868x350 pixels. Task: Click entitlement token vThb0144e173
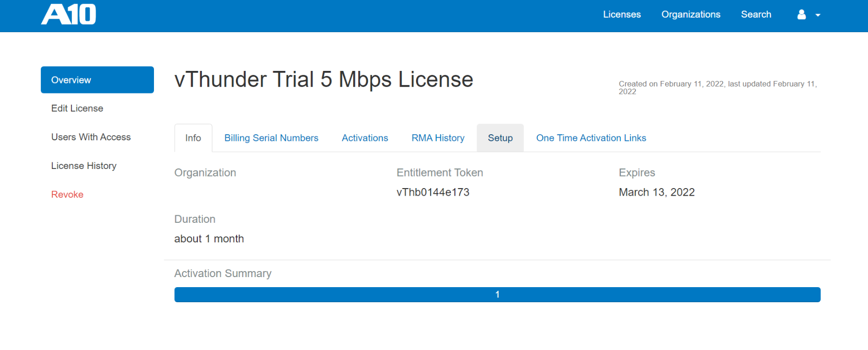[433, 192]
